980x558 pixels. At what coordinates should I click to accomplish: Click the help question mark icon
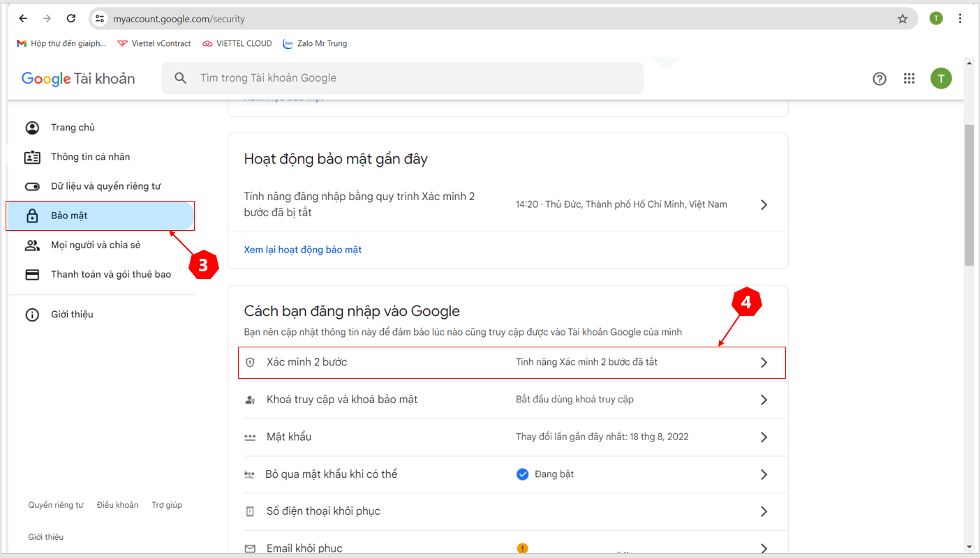click(879, 78)
